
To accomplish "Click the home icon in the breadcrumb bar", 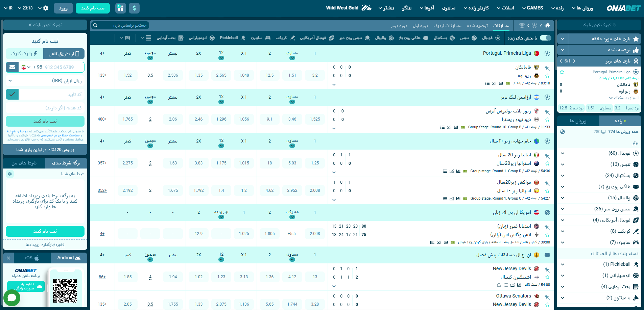I will tap(547, 25).
